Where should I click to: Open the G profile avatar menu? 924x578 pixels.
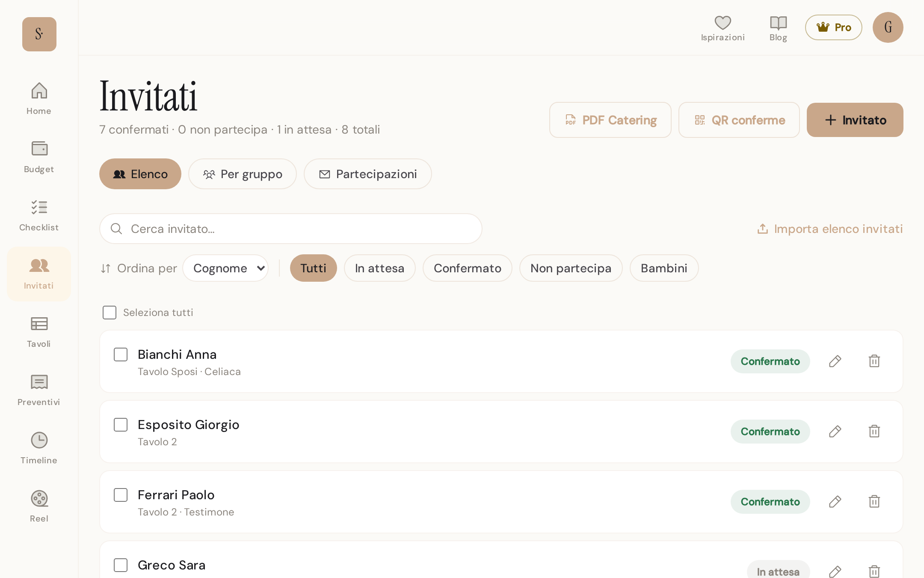[888, 27]
